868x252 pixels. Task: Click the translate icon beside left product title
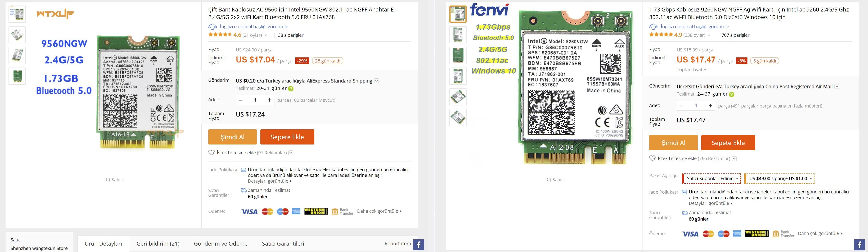(212, 27)
